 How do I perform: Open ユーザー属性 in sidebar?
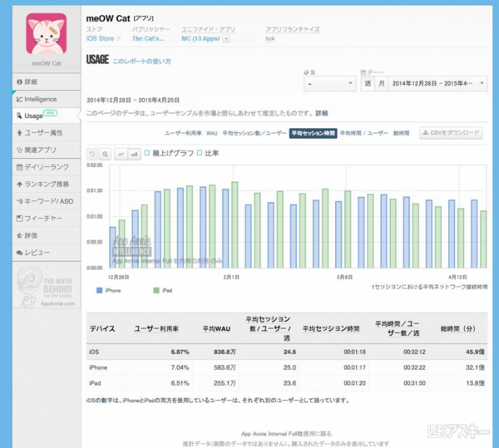[47, 133]
